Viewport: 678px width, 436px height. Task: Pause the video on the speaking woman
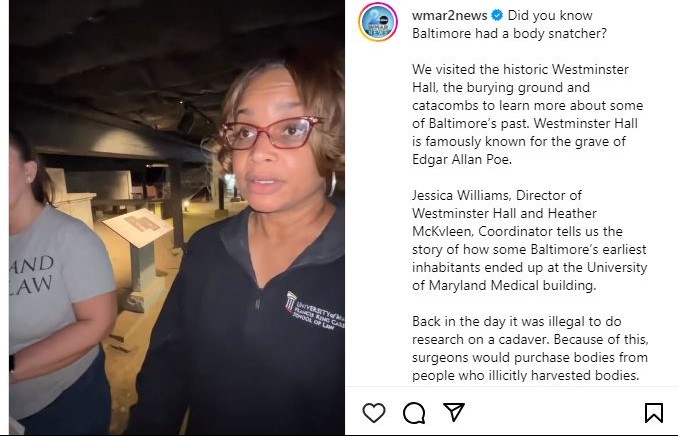pyautogui.click(x=177, y=218)
